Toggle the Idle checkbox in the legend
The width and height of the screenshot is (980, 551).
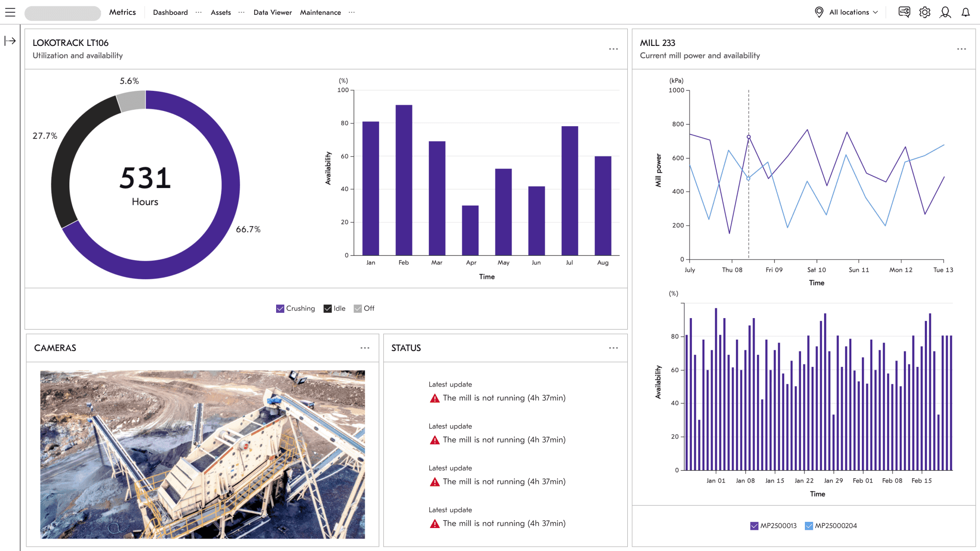click(x=328, y=309)
